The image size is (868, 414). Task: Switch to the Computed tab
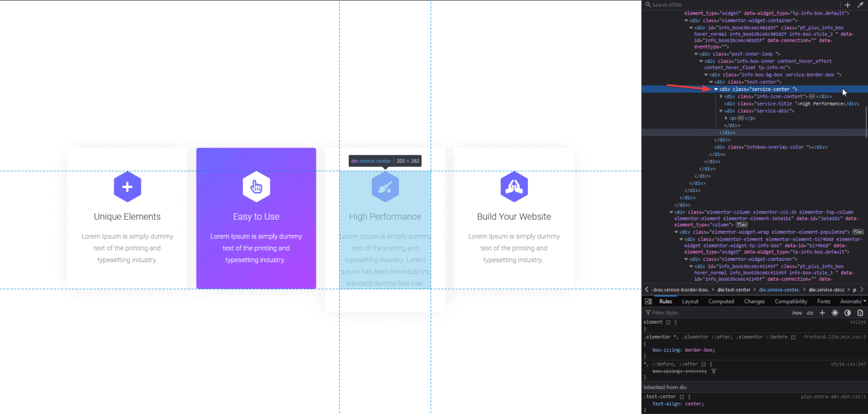pyautogui.click(x=721, y=302)
